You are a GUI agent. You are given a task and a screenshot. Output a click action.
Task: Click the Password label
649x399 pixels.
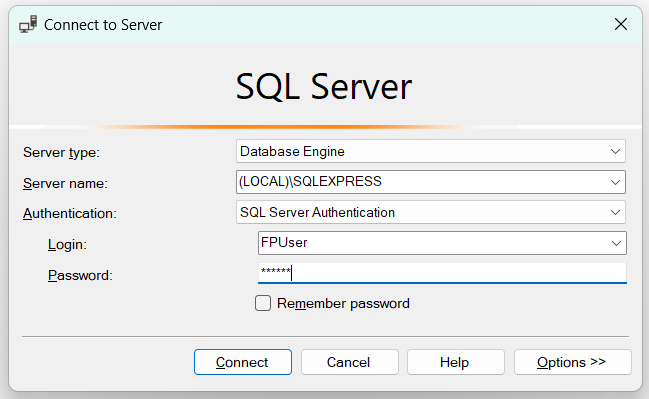click(x=80, y=276)
